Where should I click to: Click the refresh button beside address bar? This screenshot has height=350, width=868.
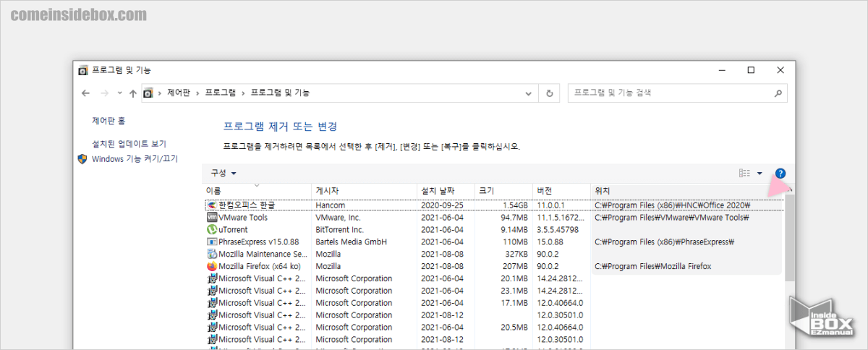(x=550, y=93)
